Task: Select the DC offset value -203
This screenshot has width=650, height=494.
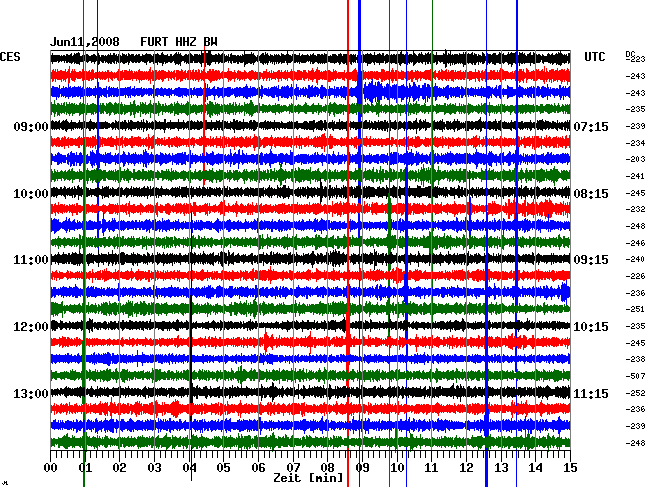Action: point(635,160)
